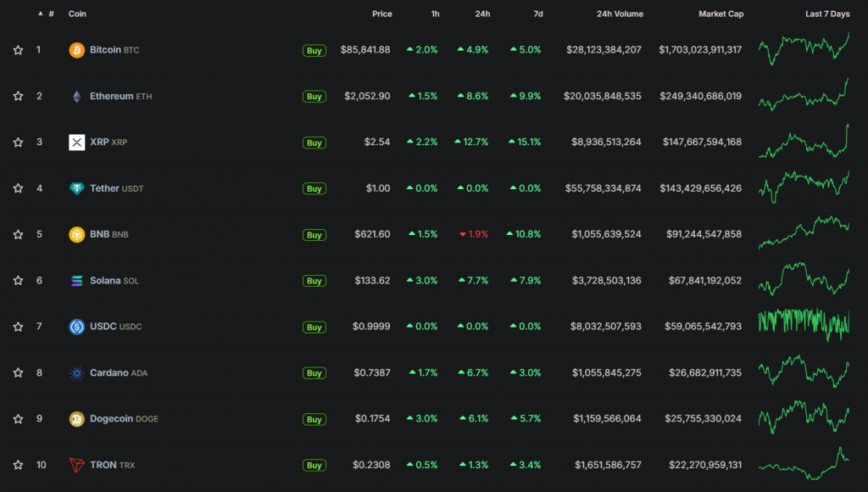Sort by 24h Volume column header

click(x=620, y=14)
